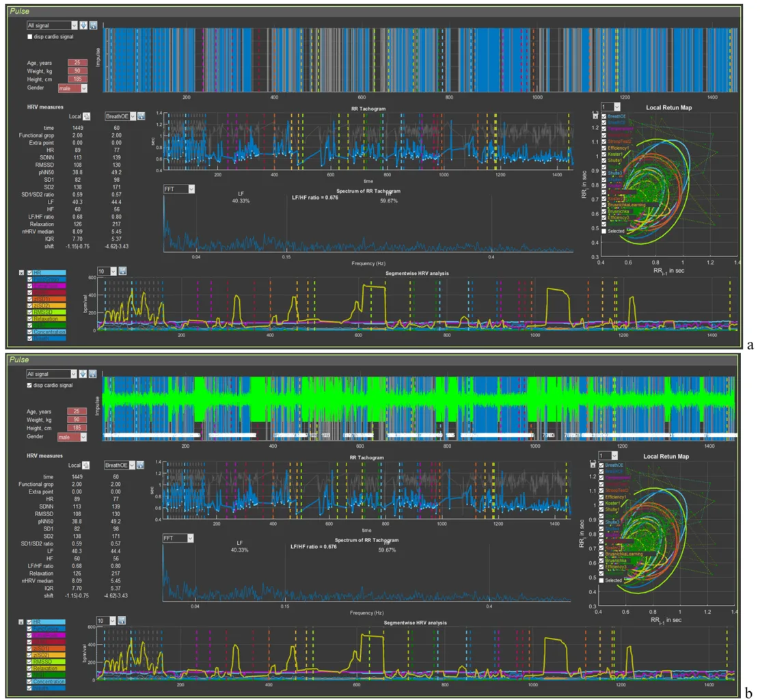Click the Weight field in bottom panel

click(77, 419)
